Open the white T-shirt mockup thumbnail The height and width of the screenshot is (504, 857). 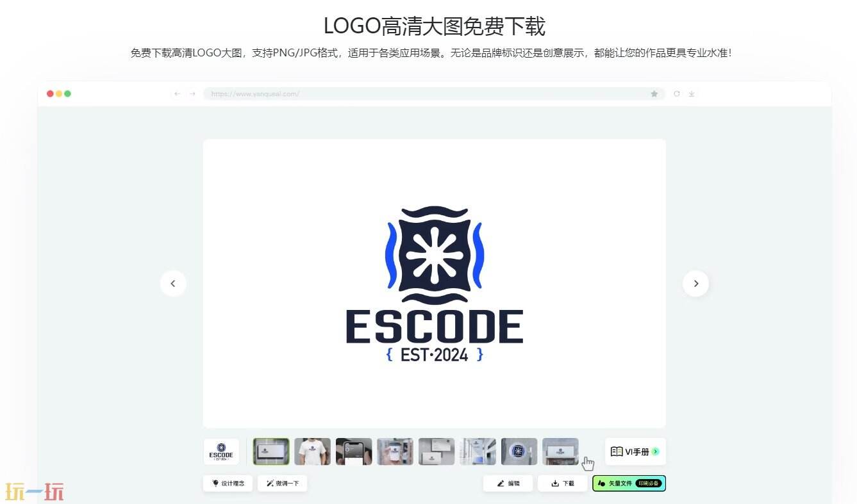312,451
